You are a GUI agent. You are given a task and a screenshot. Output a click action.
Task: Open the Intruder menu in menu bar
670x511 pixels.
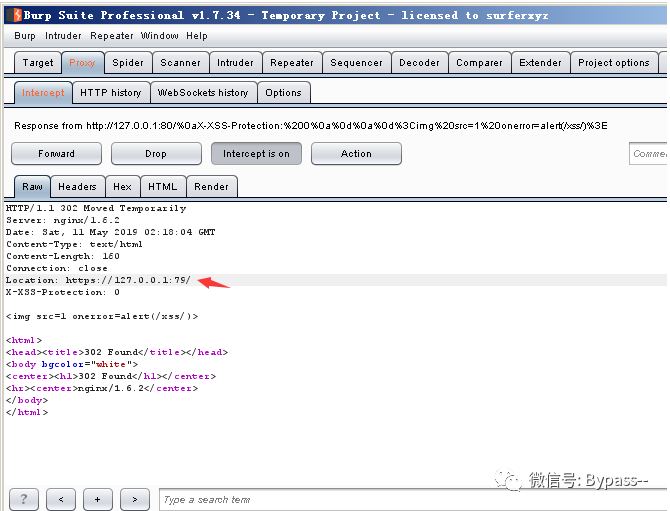[x=63, y=36]
